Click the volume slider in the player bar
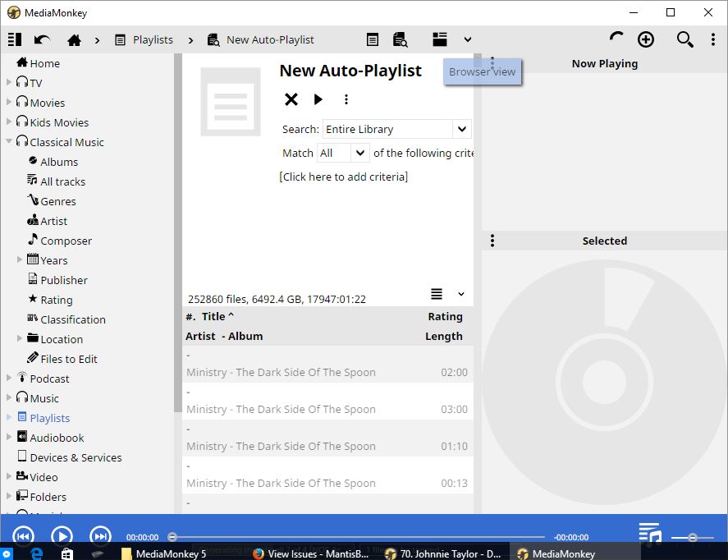The height and width of the screenshot is (560, 728). [692, 537]
